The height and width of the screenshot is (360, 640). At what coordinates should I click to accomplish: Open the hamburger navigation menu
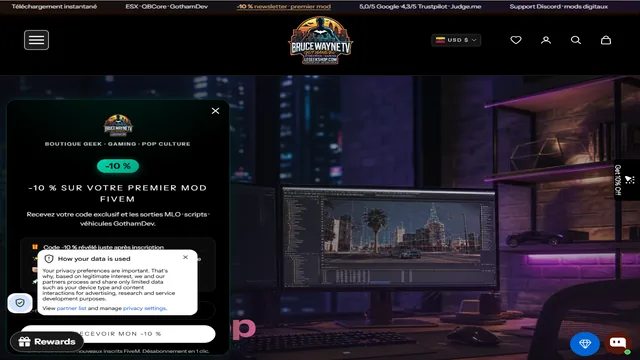click(x=36, y=40)
